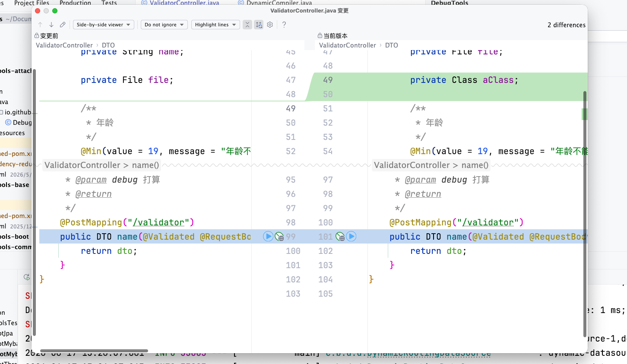Open the Do not ignore dropdown
Viewport: 627px width, 364px height.
(x=164, y=25)
